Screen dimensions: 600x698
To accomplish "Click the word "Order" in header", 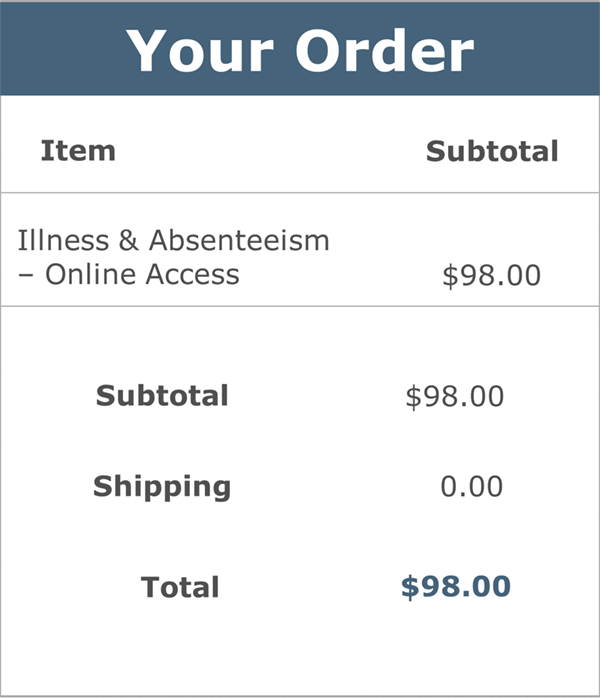I will click(x=385, y=51).
